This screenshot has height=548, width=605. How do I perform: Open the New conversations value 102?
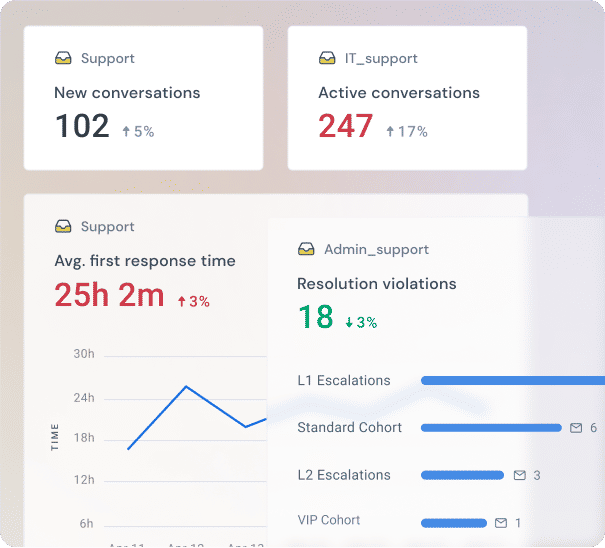pyautogui.click(x=82, y=126)
